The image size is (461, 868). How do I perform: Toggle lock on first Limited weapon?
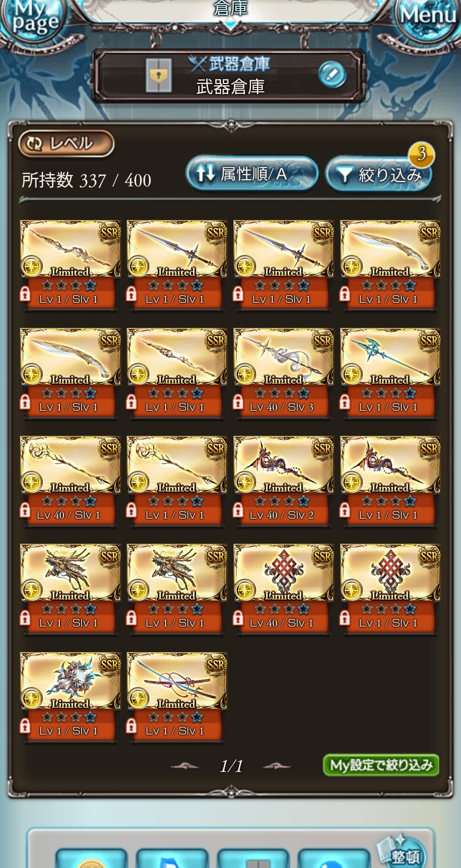click(x=25, y=293)
